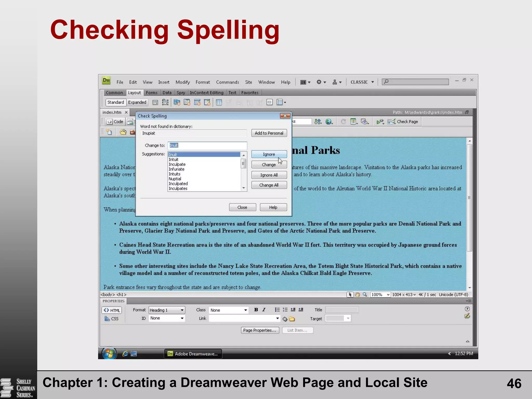The width and height of the screenshot is (532, 399).
Task: Toggle the CSS properties mode
Action: click(112, 319)
